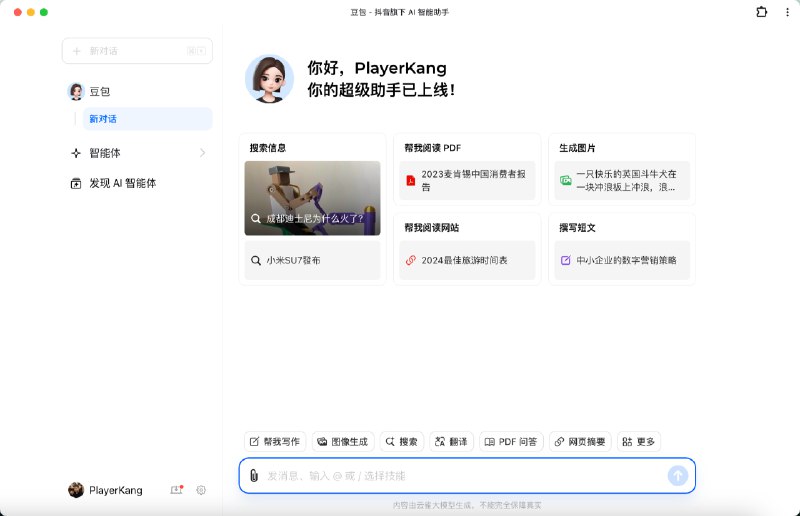Click the 豆包 avatar in sidebar

coord(76,91)
